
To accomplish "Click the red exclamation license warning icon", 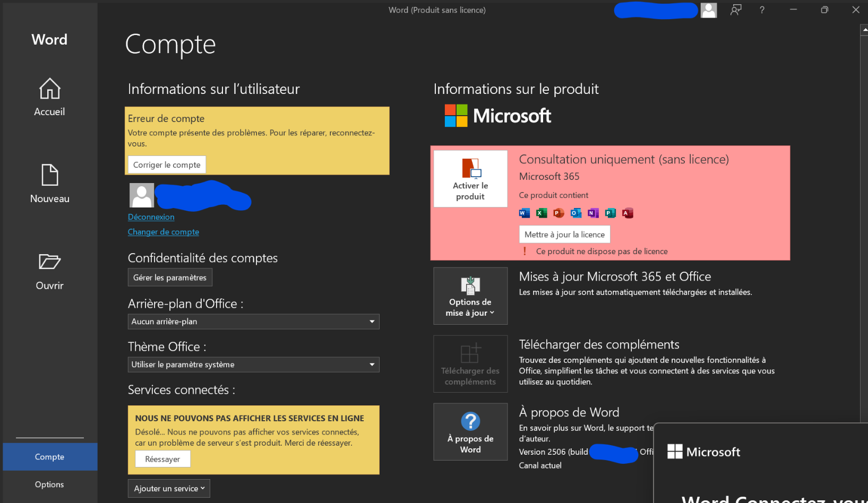I will 525,251.
